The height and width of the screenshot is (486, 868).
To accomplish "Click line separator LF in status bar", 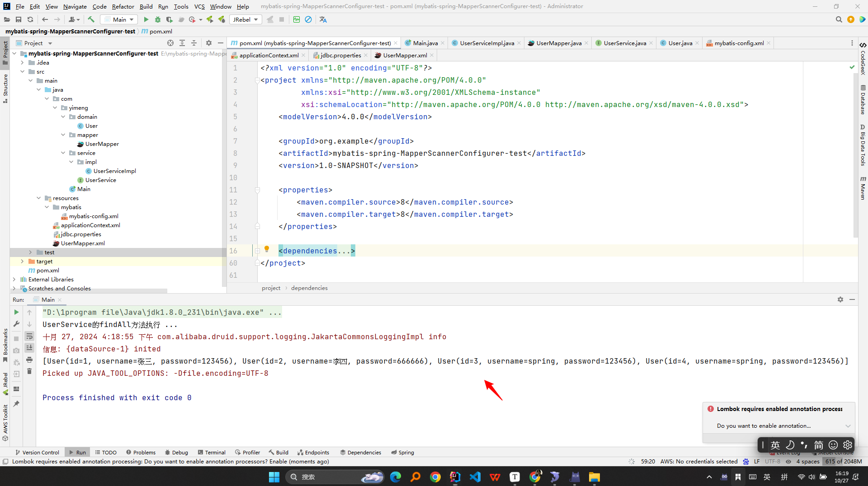I will point(757,461).
